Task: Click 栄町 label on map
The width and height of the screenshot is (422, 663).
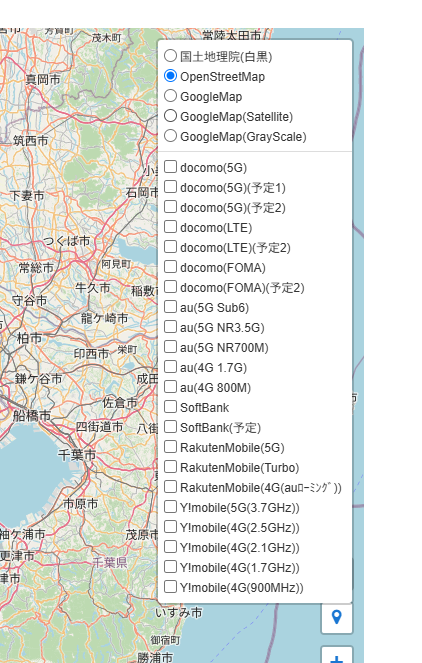Action: click(x=127, y=349)
